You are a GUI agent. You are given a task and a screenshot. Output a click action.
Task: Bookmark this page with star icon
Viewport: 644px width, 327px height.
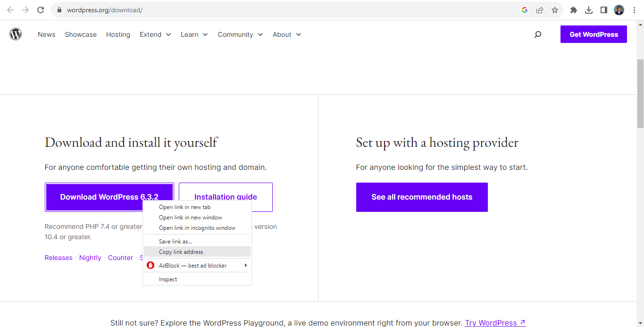[555, 10]
